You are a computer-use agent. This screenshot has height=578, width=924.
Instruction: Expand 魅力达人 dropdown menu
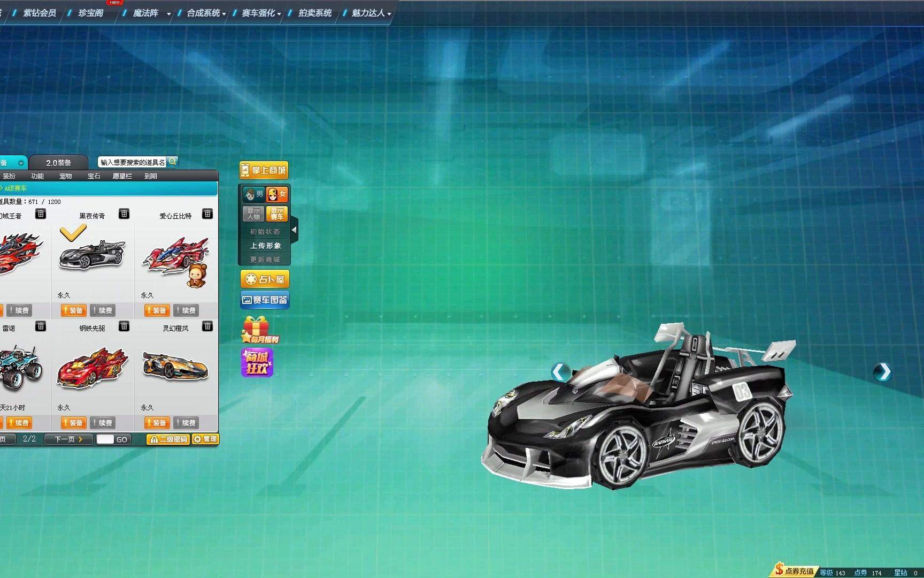(x=389, y=14)
